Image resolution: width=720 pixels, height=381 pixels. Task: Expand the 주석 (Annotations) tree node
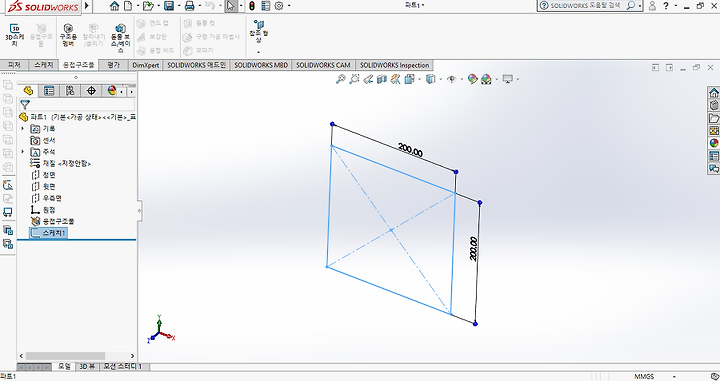coord(22,151)
